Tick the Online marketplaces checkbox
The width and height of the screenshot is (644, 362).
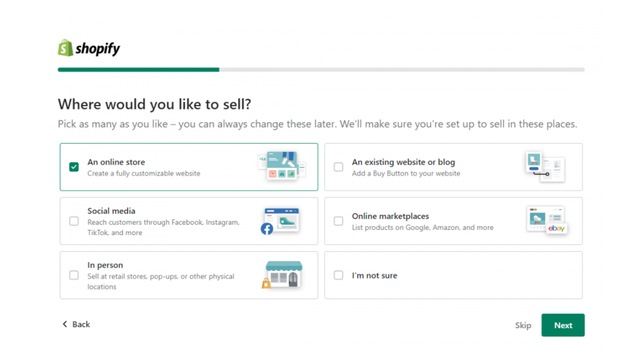[x=339, y=221]
